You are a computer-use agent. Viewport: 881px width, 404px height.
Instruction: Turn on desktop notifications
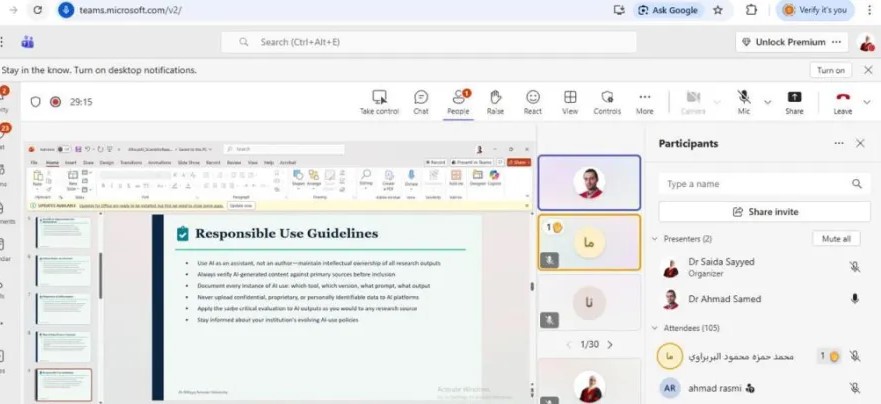[830, 70]
